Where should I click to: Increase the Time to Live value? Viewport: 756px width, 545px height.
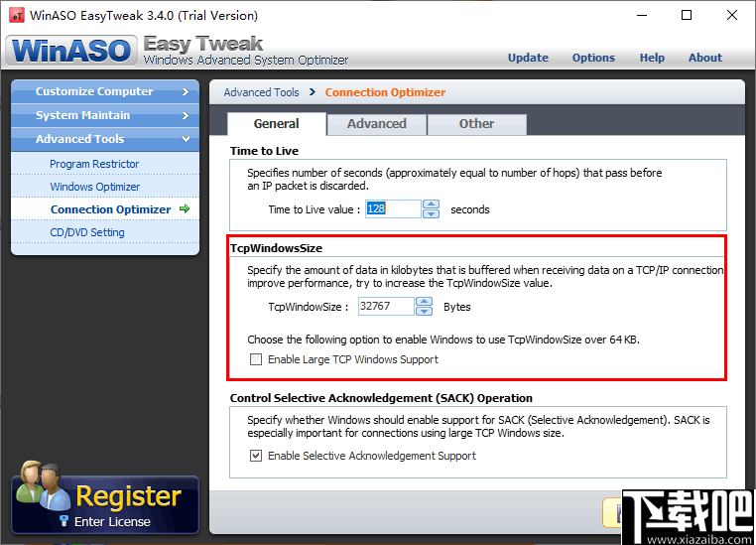431,204
